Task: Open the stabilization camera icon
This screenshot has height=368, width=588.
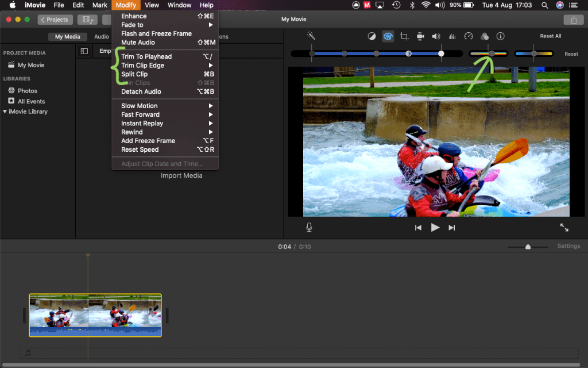Action: tap(420, 36)
